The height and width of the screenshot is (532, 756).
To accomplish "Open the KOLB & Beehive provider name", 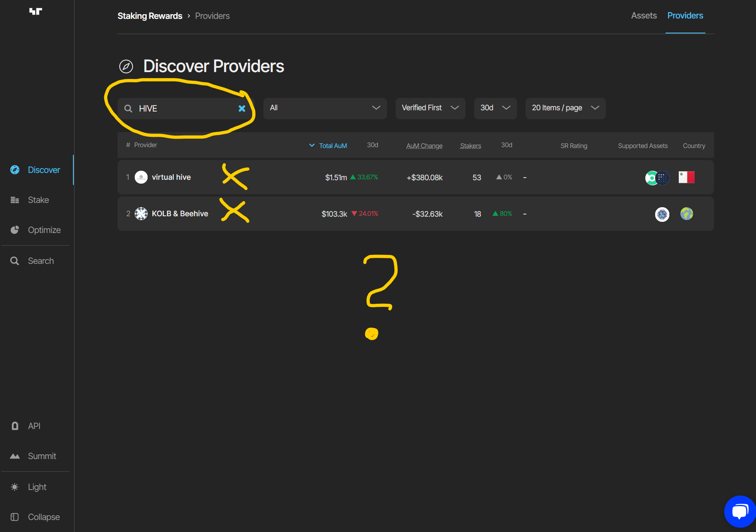I will point(180,214).
